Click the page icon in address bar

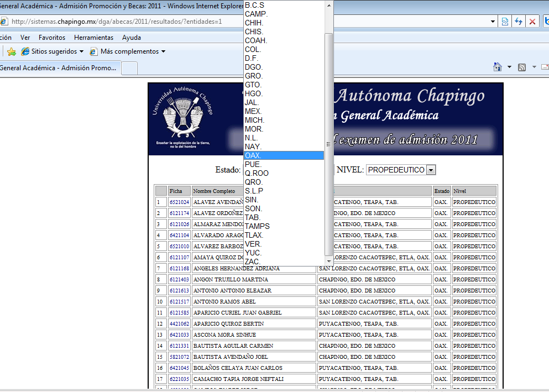pyautogui.click(x=4, y=22)
